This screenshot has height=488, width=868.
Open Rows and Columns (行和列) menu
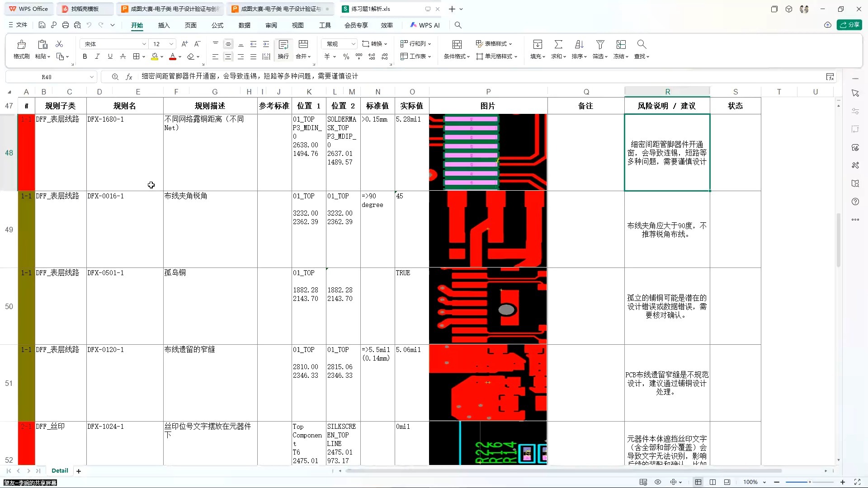[416, 44]
